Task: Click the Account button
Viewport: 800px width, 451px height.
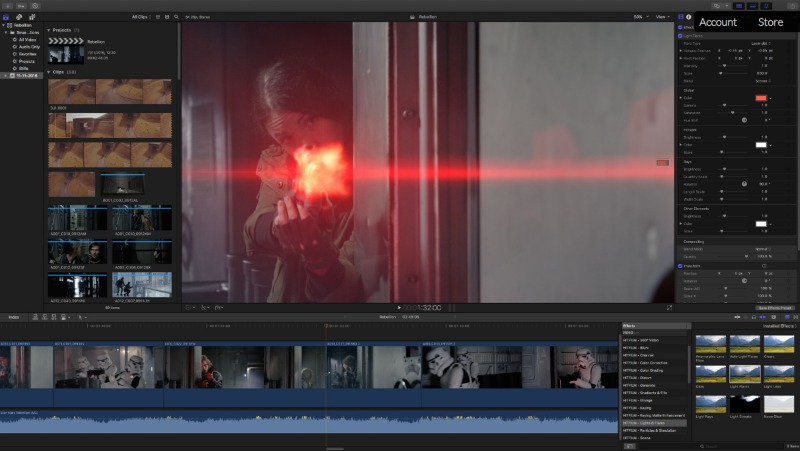Action: [718, 22]
